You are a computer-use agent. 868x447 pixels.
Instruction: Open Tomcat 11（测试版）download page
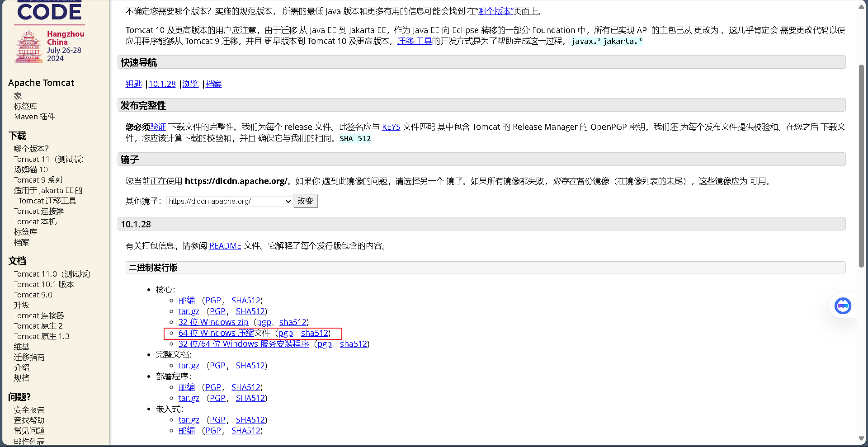[x=49, y=160]
